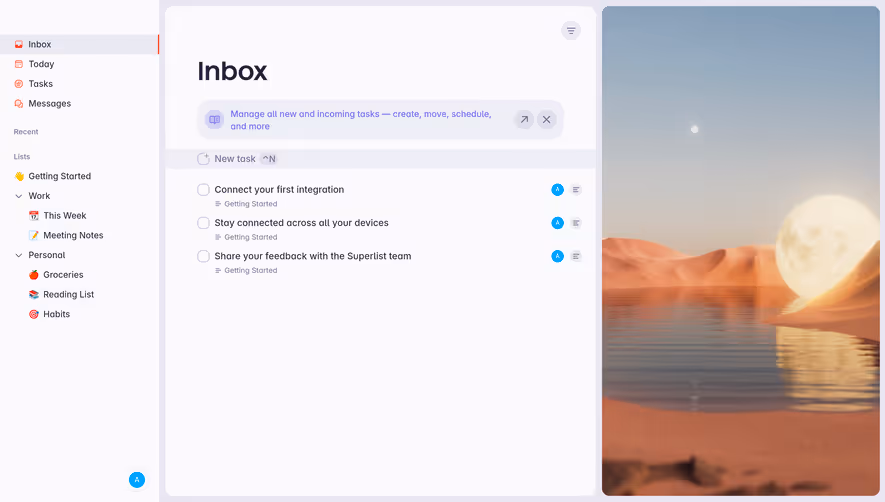
Task: Select the Work folder label
Action: tap(40, 196)
